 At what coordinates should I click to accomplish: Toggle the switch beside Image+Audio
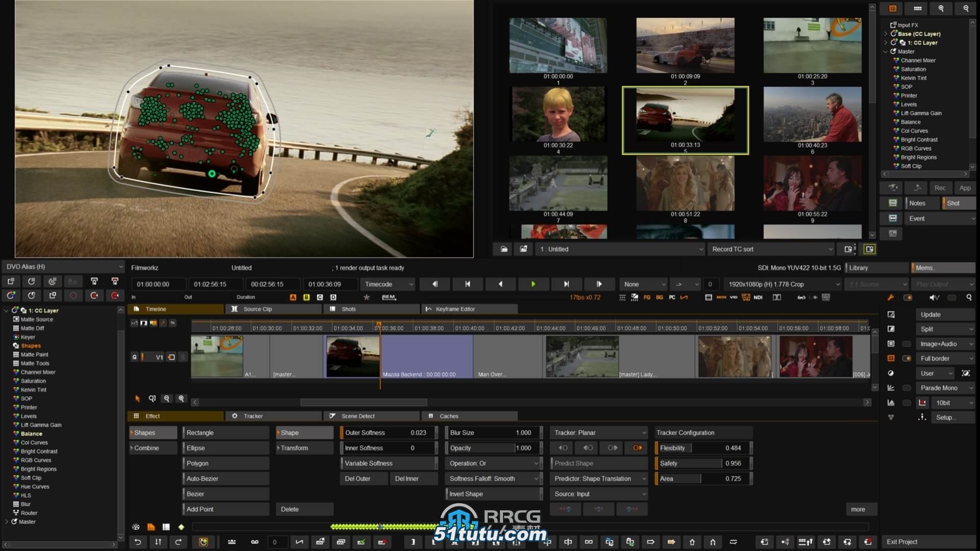click(906, 344)
